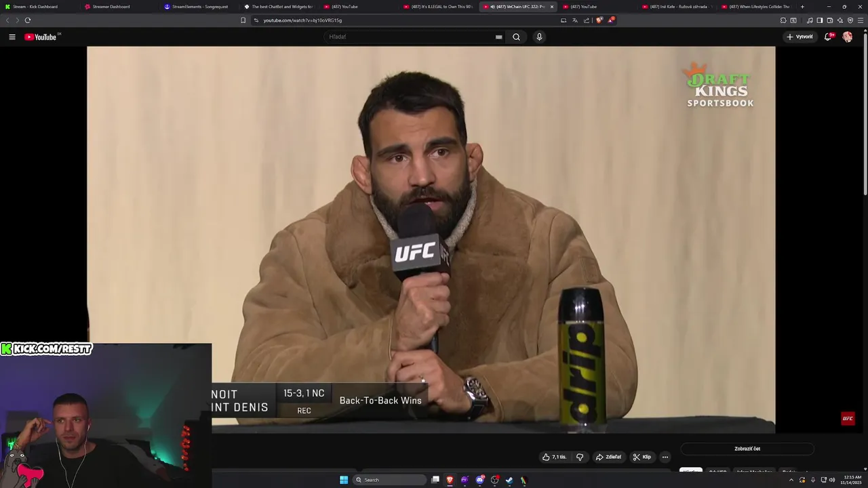Screen dimensions: 868x488
Task: Click the address bar URL
Action: [302, 20]
